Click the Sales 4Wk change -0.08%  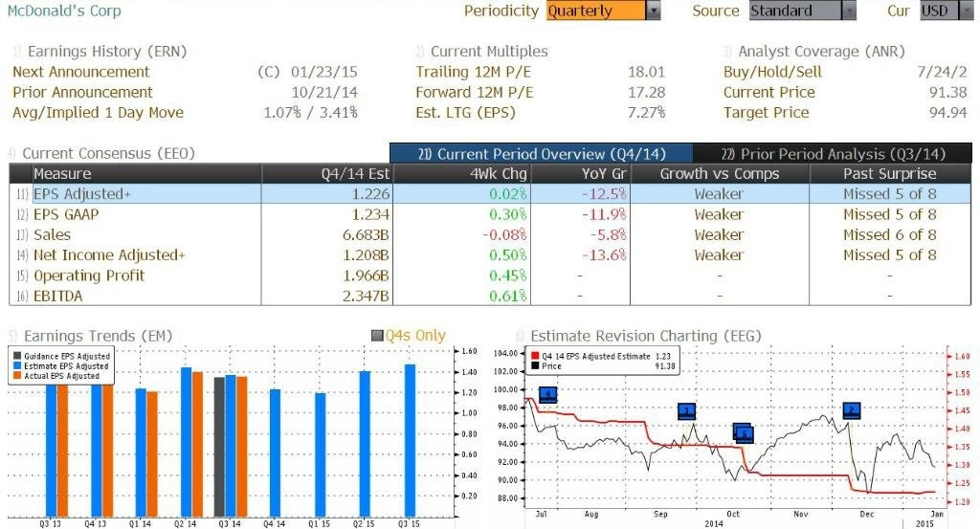(x=504, y=234)
